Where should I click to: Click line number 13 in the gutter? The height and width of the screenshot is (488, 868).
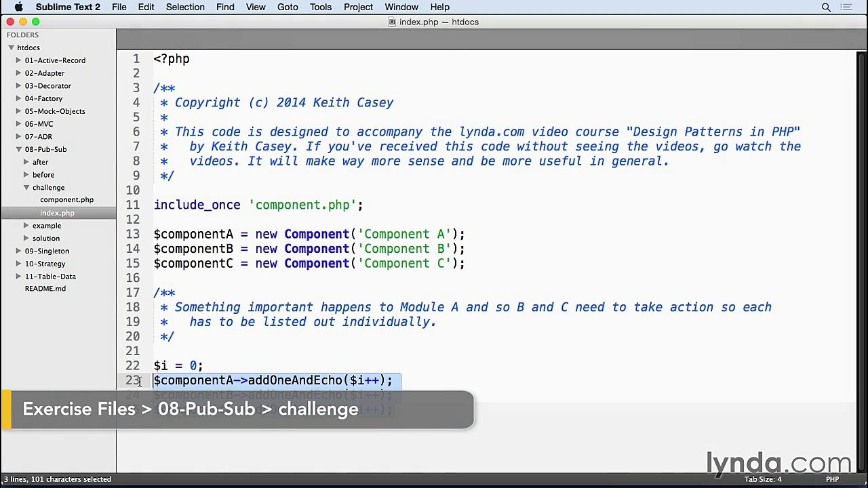(132, 235)
